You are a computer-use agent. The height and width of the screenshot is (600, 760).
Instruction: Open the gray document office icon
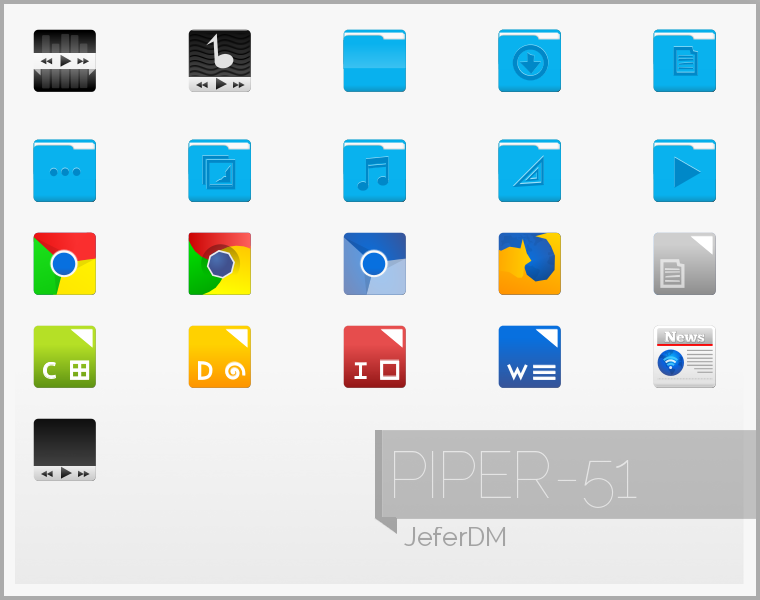684,264
